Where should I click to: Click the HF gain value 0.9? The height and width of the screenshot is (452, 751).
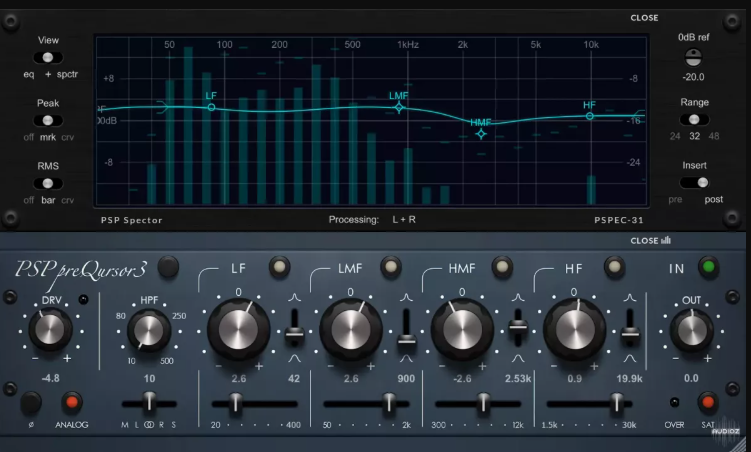pyautogui.click(x=574, y=379)
